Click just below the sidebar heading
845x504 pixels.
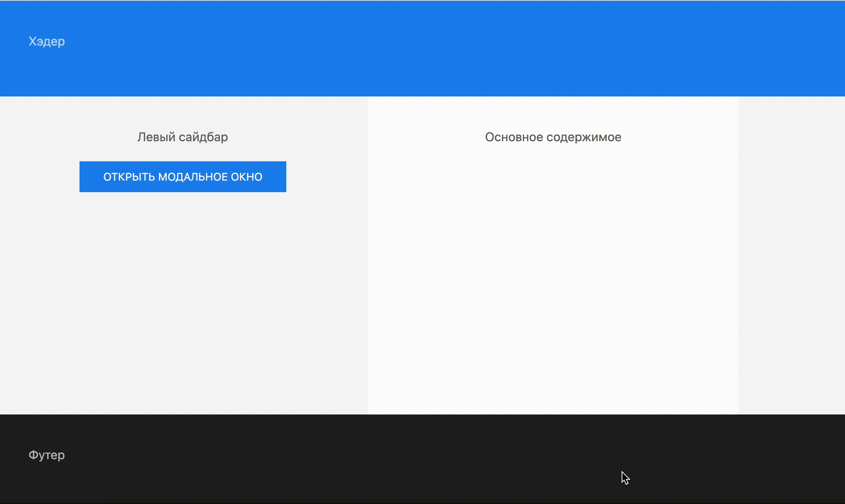pos(183,152)
